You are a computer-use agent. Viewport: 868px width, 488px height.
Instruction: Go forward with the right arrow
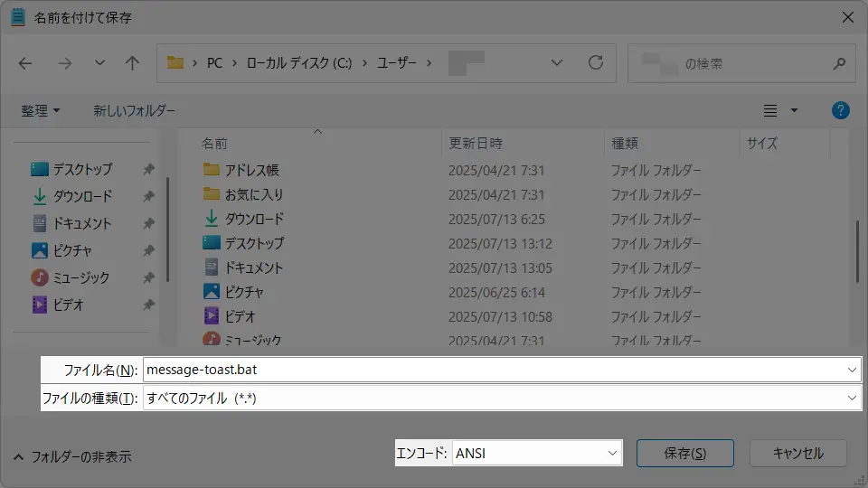coord(65,63)
